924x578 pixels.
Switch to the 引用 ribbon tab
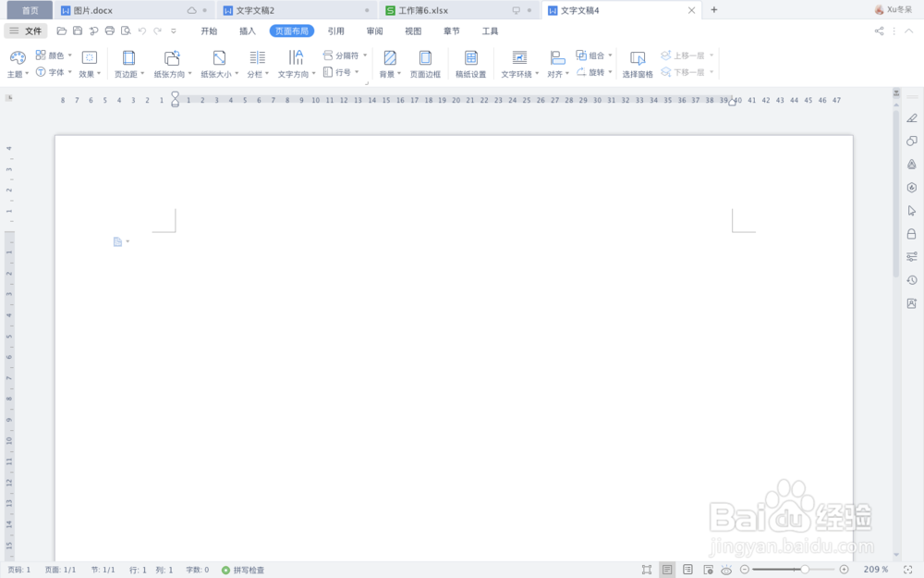pos(336,31)
